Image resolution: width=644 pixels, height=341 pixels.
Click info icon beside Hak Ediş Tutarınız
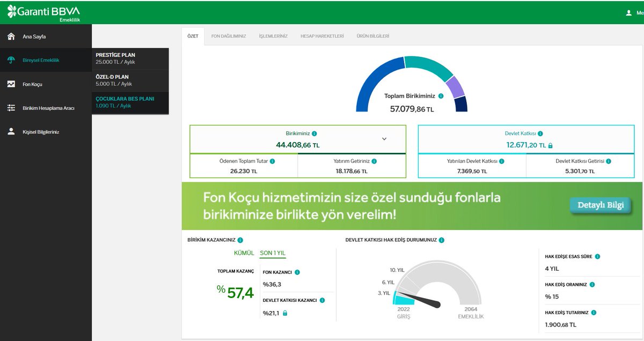594,312
